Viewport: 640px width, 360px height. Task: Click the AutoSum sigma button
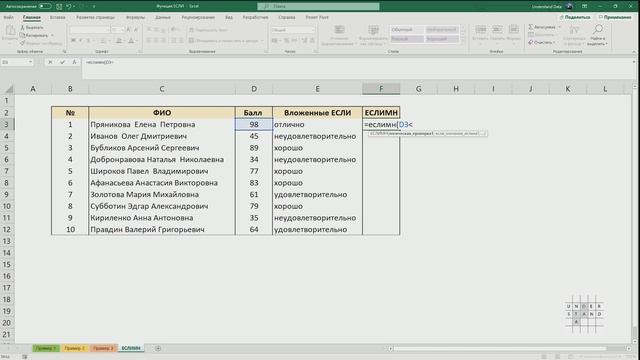point(542,27)
